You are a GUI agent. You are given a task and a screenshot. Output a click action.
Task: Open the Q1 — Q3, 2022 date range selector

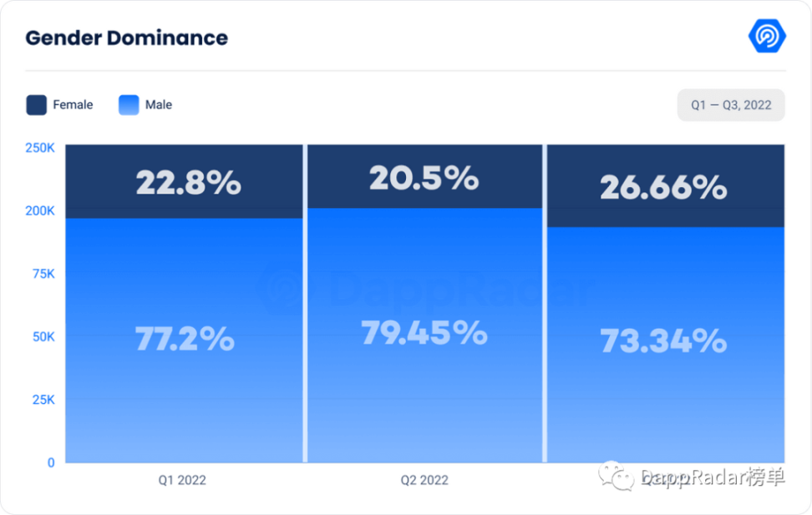pos(730,105)
